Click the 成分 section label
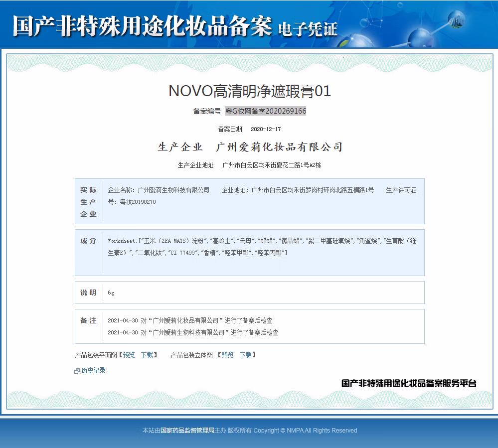The height and width of the screenshot is (448, 498). (x=88, y=241)
